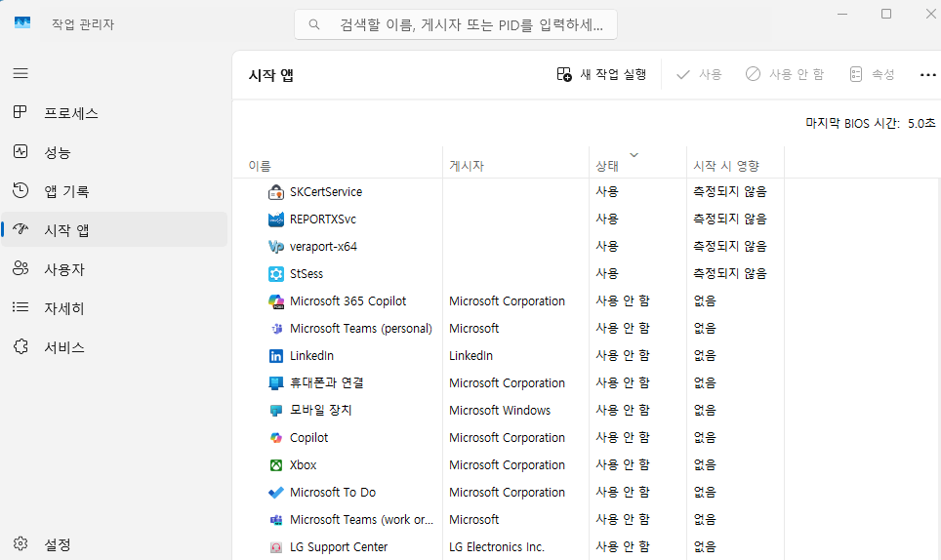Viewport: 941px width, 560px height.
Task: Maximize the Task Manager window
Action: [886, 14]
